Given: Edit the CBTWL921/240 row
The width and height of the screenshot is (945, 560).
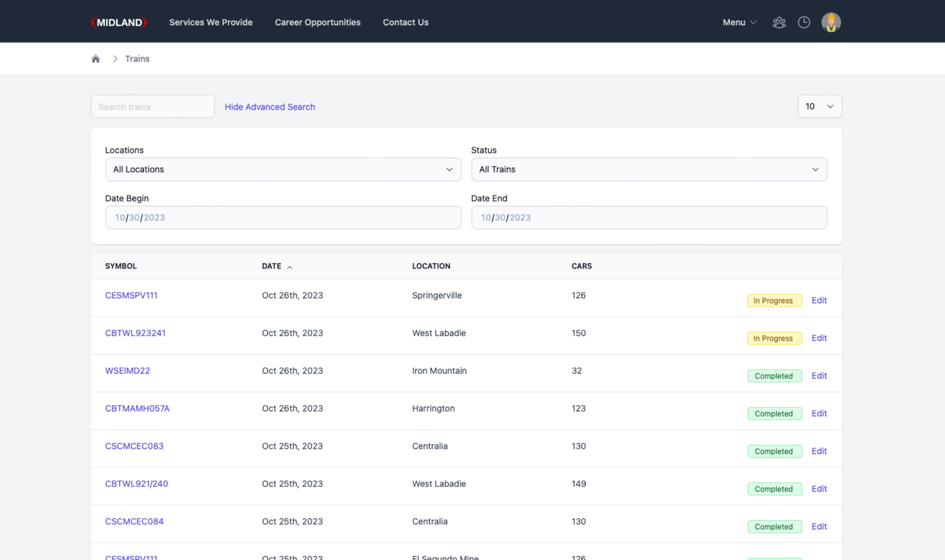Looking at the screenshot, I should tap(819, 489).
